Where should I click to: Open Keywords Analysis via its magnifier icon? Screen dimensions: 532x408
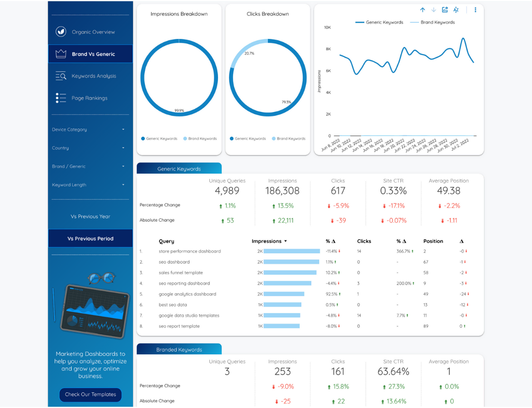60,75
